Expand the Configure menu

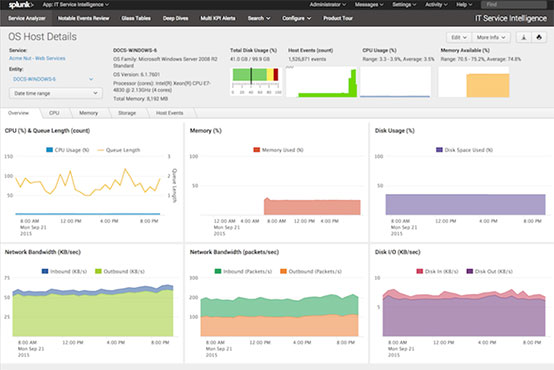(x=296, y=18)
